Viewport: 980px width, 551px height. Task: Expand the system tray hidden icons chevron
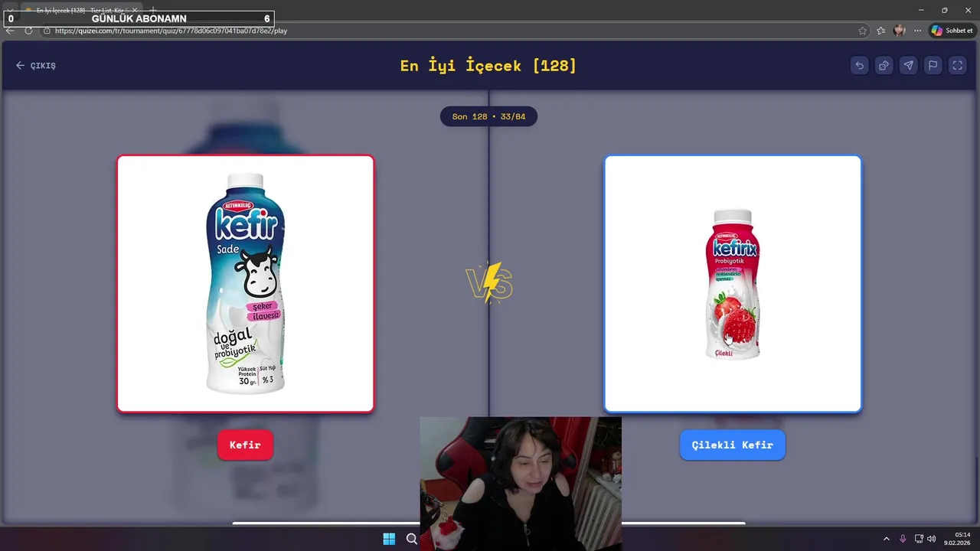pos(887,539)
